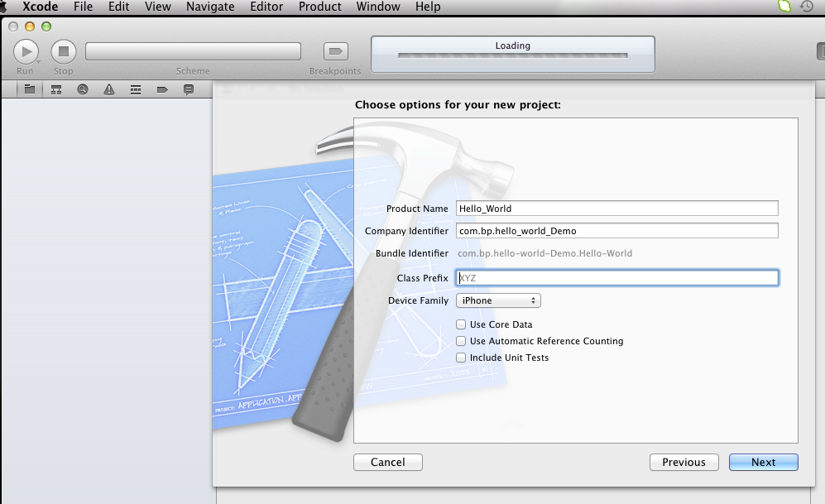This screenshot has height=504, width=825.
Task: Open the Editor menu
Action: (x=266, y=7)
